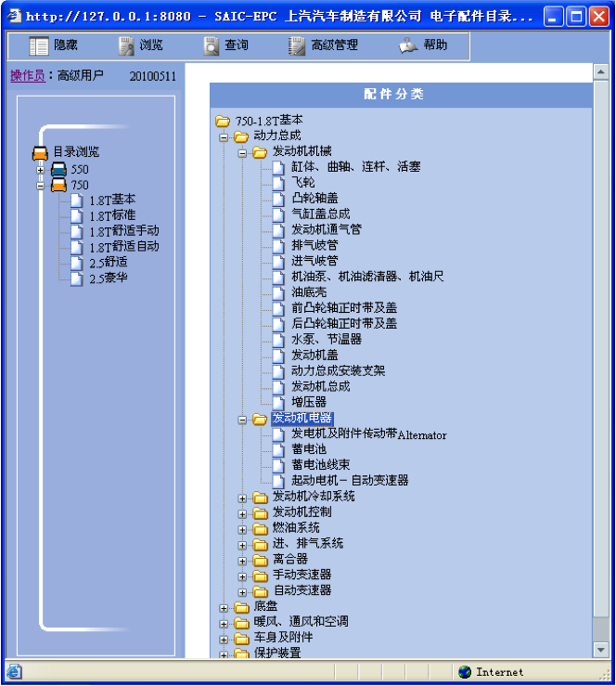The image size is (616, 686).
Task: Click the page icon next to 1.8T基本
Action: click(x=77, y=201)
